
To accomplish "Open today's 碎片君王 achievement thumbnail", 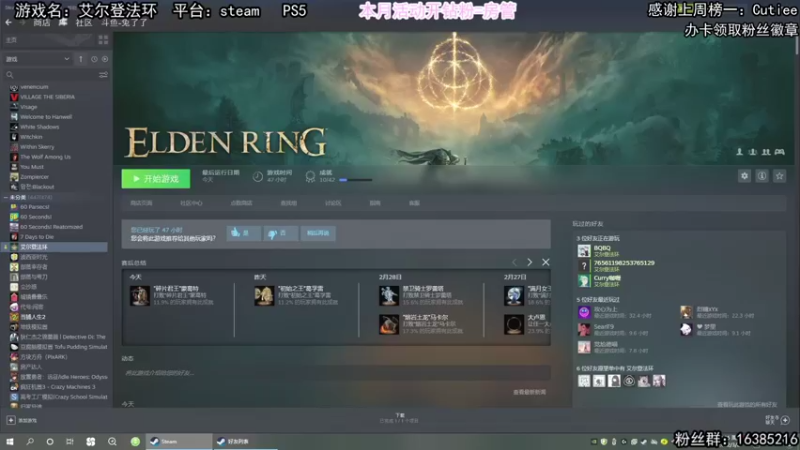I will coord(140,296).
